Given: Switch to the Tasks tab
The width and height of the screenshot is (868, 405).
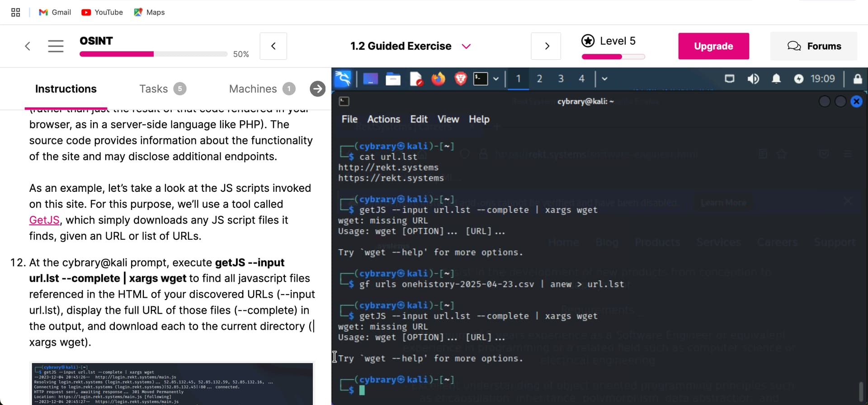Looking at the screenshot, I should click(154, 89).
